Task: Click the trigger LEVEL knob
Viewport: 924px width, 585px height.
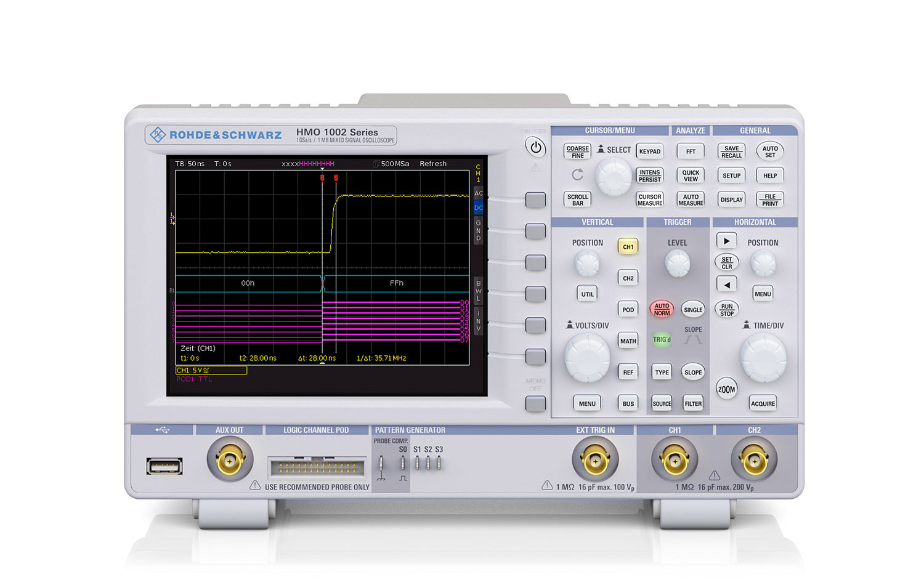Action: click(677, 264)
